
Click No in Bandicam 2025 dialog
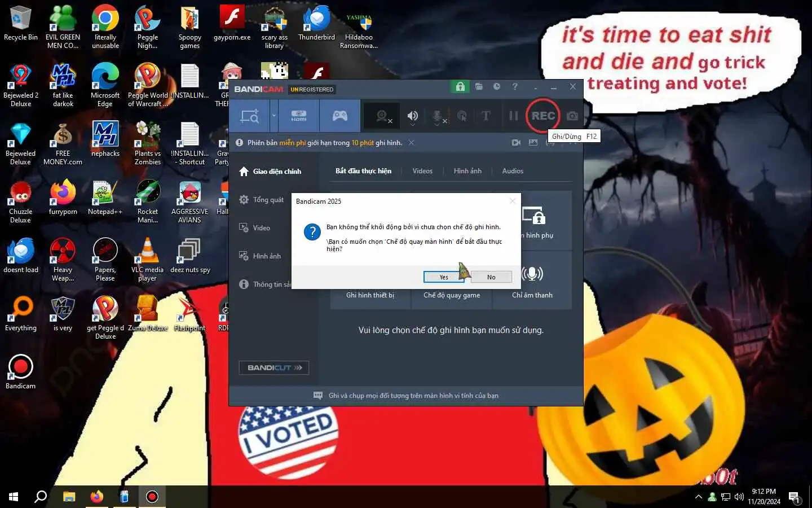[x=491, y=277]
